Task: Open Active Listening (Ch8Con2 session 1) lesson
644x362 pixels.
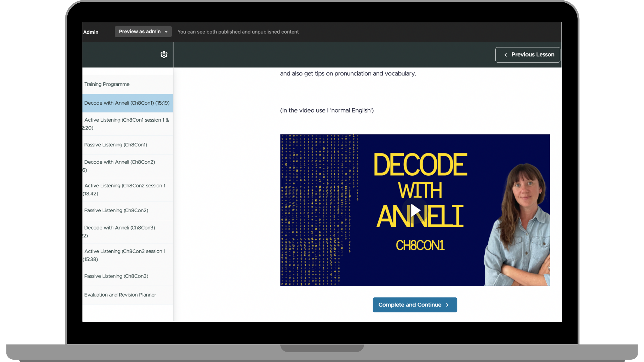Action: 127,189
